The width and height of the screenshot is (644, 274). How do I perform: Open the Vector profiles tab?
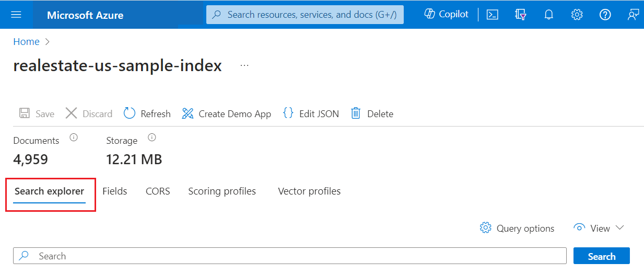point(309,191)
